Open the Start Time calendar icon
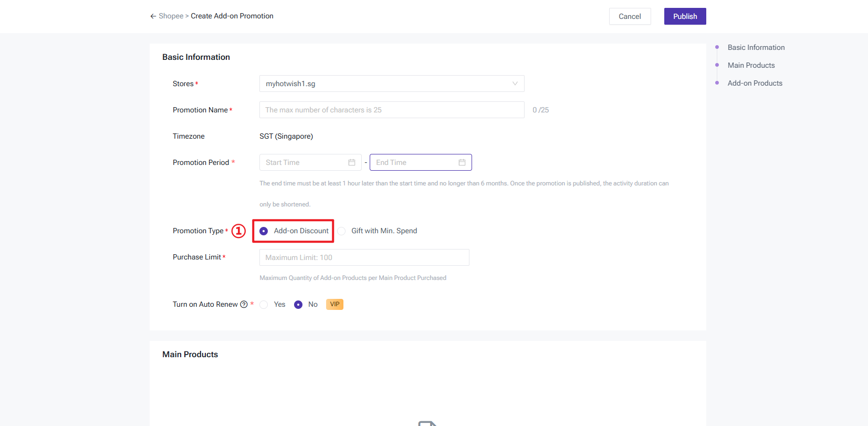The image size is (868, 426). (x=352, y=162)
